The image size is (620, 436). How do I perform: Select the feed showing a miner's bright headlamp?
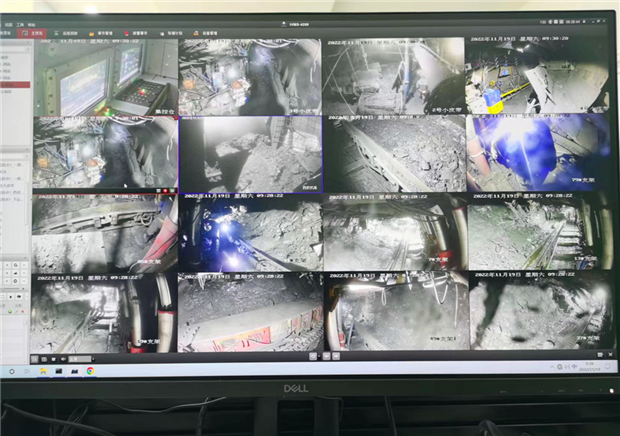click(251, 232)
